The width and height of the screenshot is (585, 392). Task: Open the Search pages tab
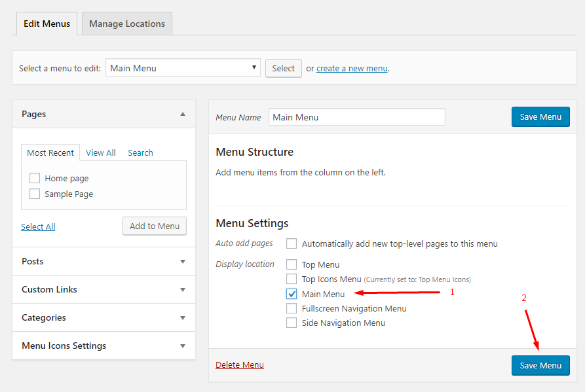140,152
